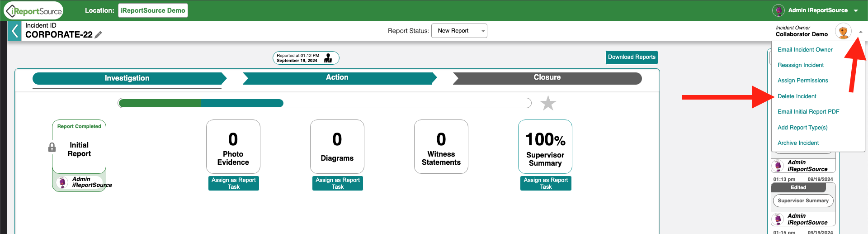The image size is (868, 234).
Task: Open the Supervisor Summary card
Action: [x=545, y=147]
